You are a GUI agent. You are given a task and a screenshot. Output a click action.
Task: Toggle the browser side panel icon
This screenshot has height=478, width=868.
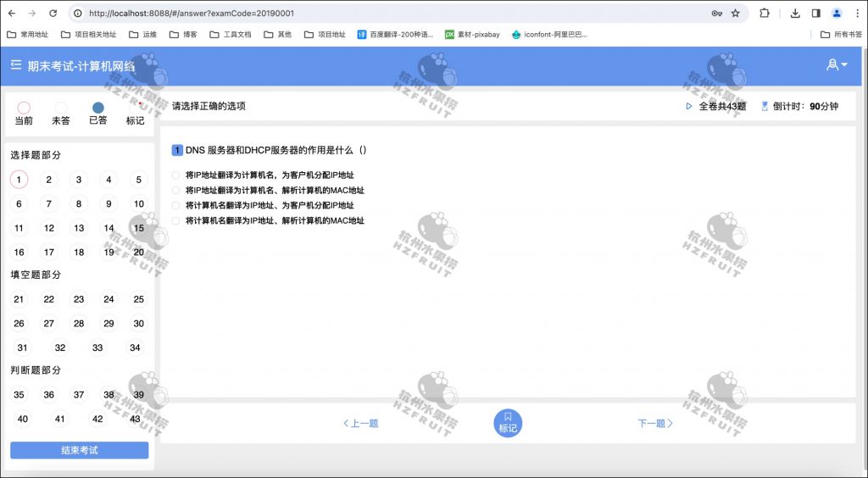pyautogui.click(x=816, y=14)
